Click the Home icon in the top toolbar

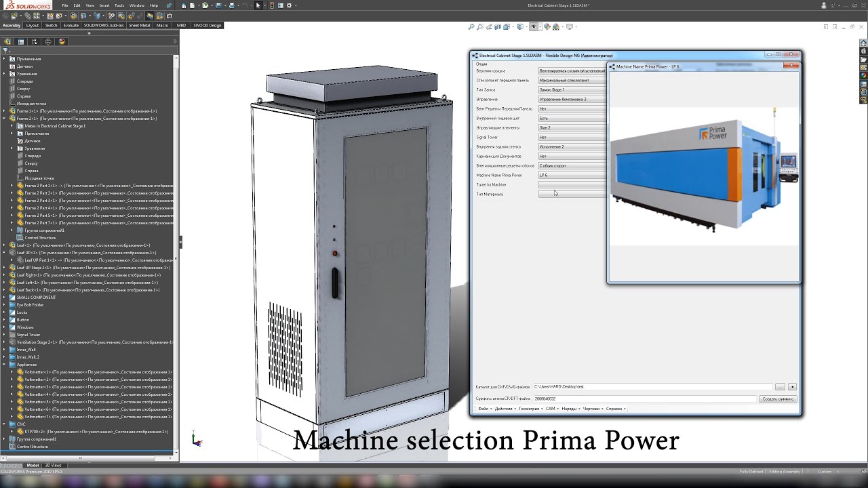tap(184, 5)
